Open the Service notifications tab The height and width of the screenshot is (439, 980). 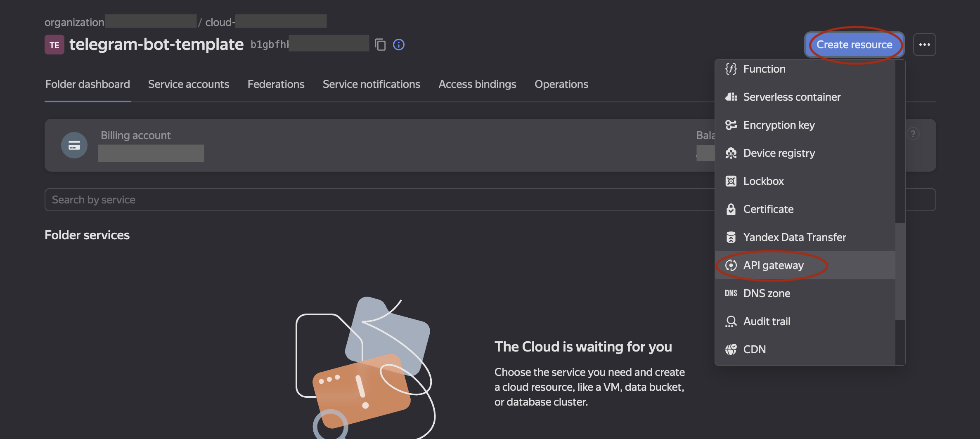click(371, 84)
